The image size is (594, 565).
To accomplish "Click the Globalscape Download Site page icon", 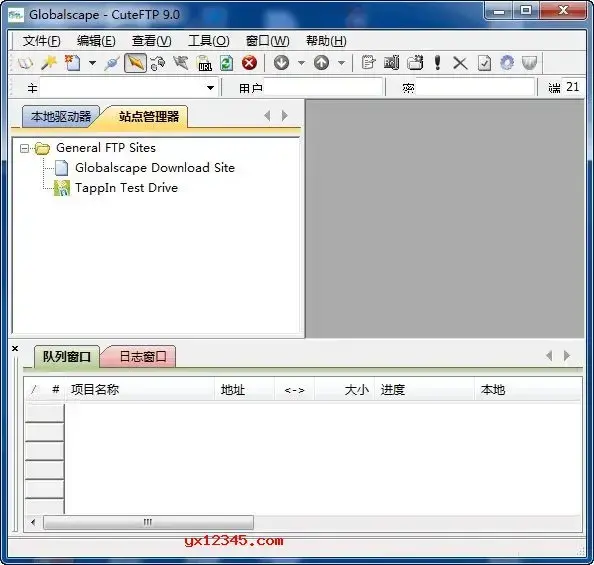I will pos(62,168).
